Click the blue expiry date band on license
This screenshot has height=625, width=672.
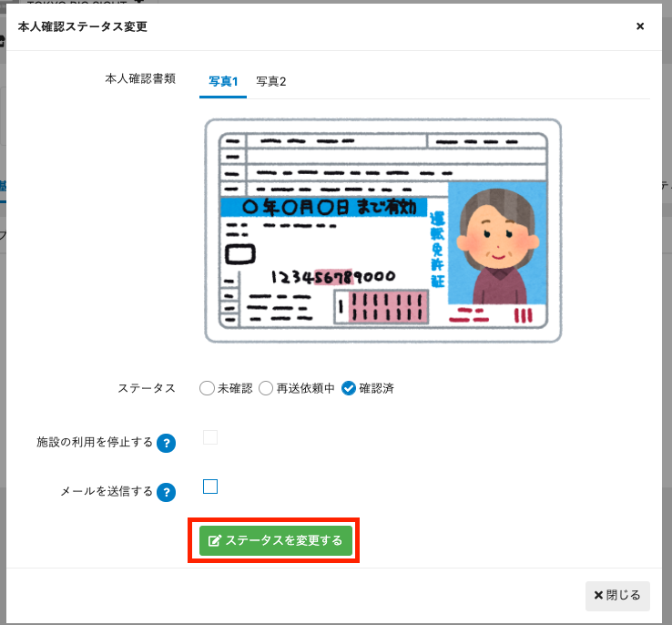tap(323, 208)
